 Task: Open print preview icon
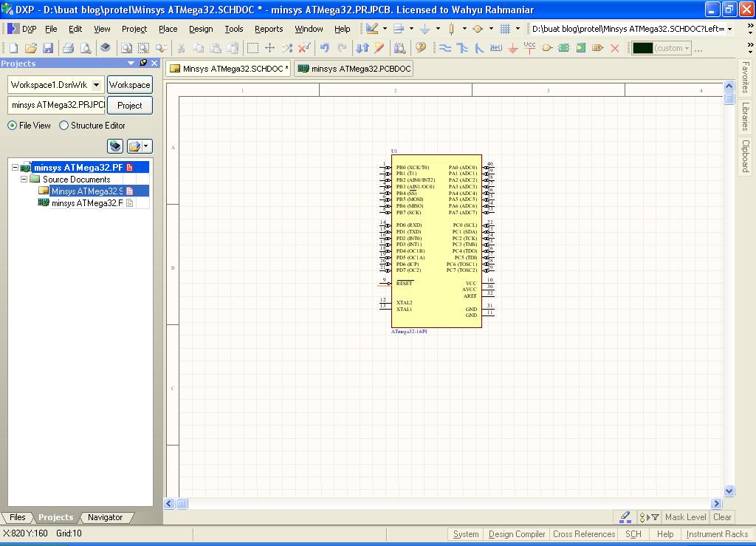(86, 48)
